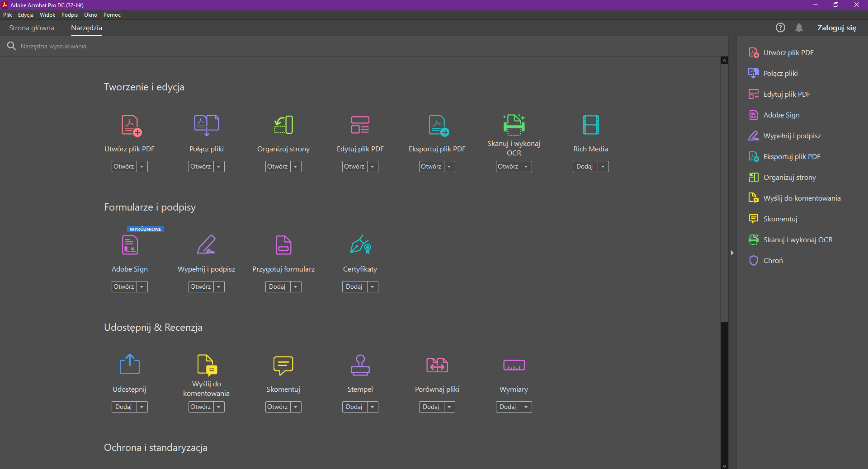The width and height of the screenshot is (868, 469).
Task: Click the Skomentuj speech bubble icon in the main grid
Action: tap(283, 366)
